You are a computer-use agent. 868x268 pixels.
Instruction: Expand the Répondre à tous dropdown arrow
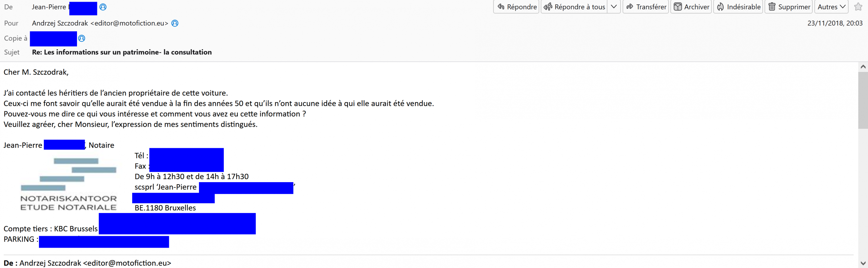[x=614, y=7]
